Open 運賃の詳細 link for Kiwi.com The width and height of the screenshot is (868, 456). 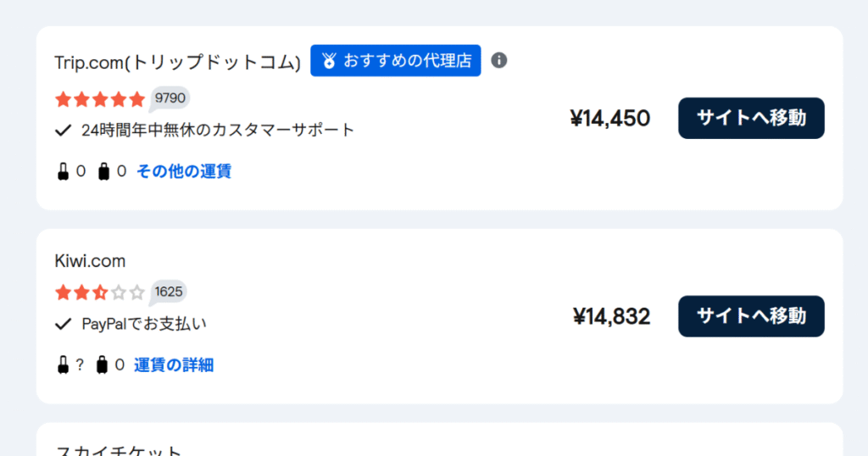tap(174, 365)
